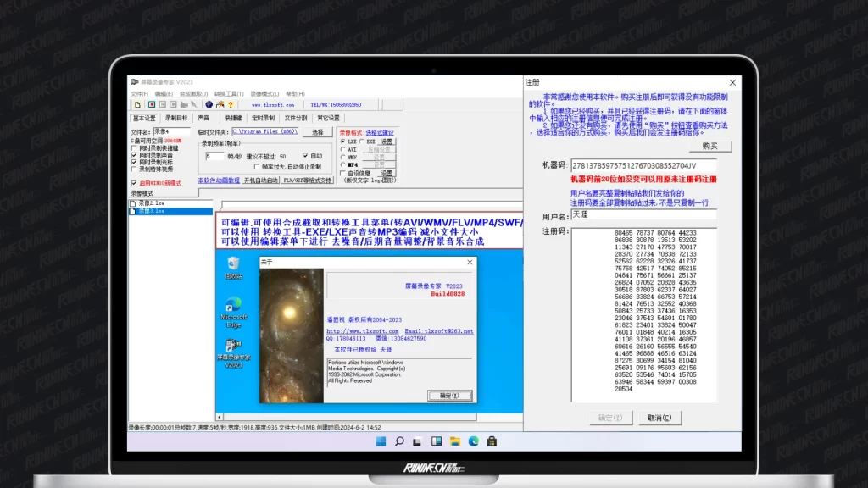Open File Explorer from the taskbar

(x=455, y=441)
